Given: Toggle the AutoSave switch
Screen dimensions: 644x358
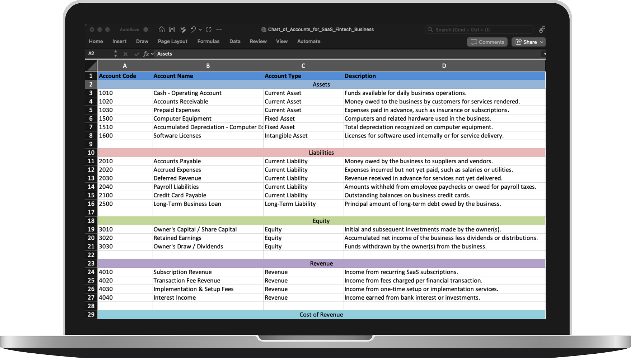Looking at the screenshot, I should (x=146, y=29).
